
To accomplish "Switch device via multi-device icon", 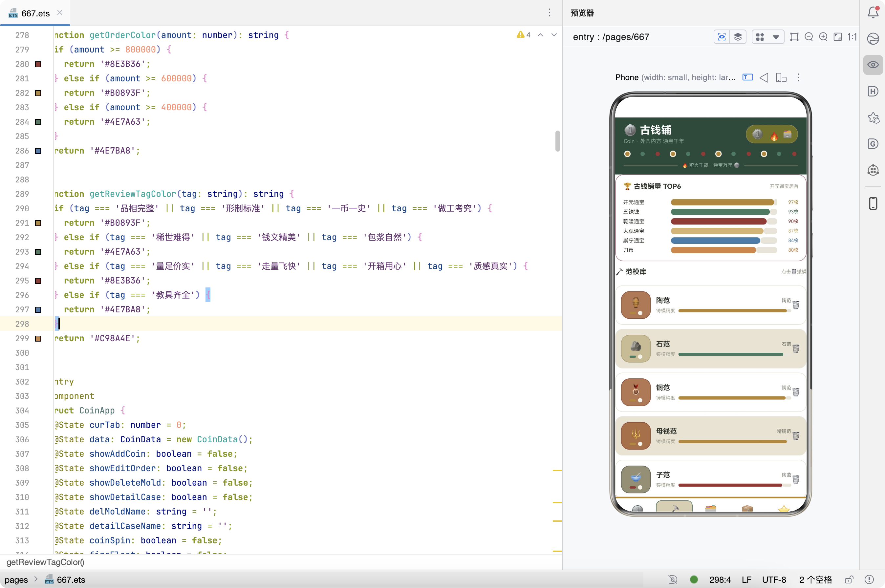I will point(781,78).
